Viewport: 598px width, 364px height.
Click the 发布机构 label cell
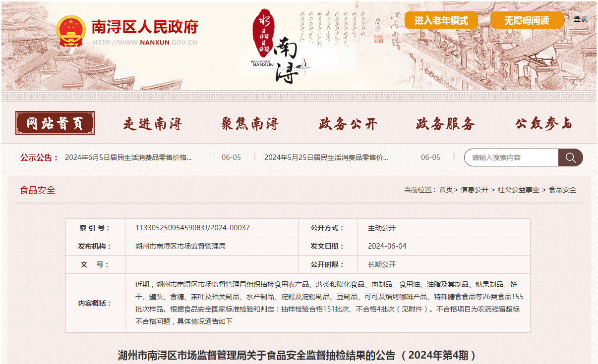tap(95, 246)
